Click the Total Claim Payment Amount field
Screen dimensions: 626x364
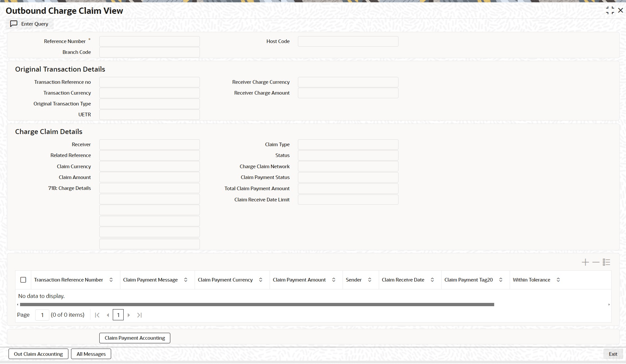pyautogui.click(x=348, y=189)
